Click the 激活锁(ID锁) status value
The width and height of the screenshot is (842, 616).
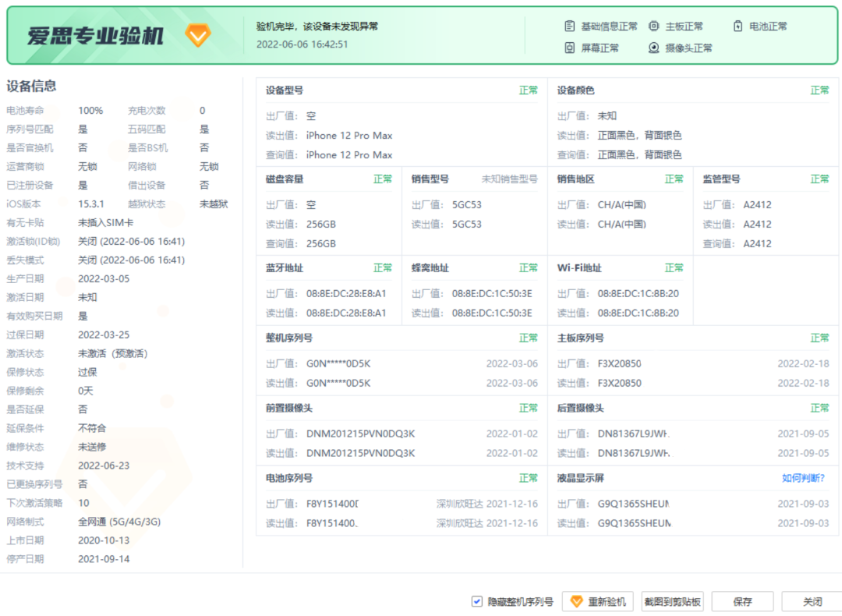[x=132, y=242]
